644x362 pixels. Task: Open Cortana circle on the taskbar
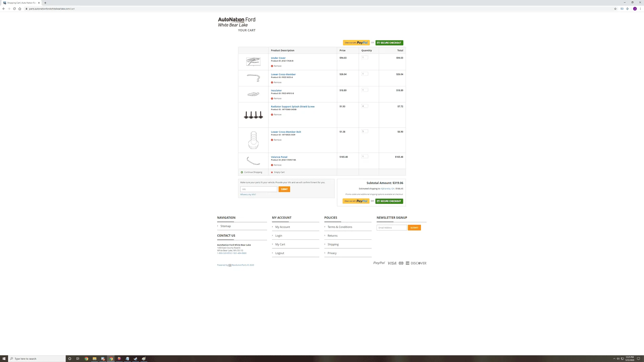(x=69, y=359)
